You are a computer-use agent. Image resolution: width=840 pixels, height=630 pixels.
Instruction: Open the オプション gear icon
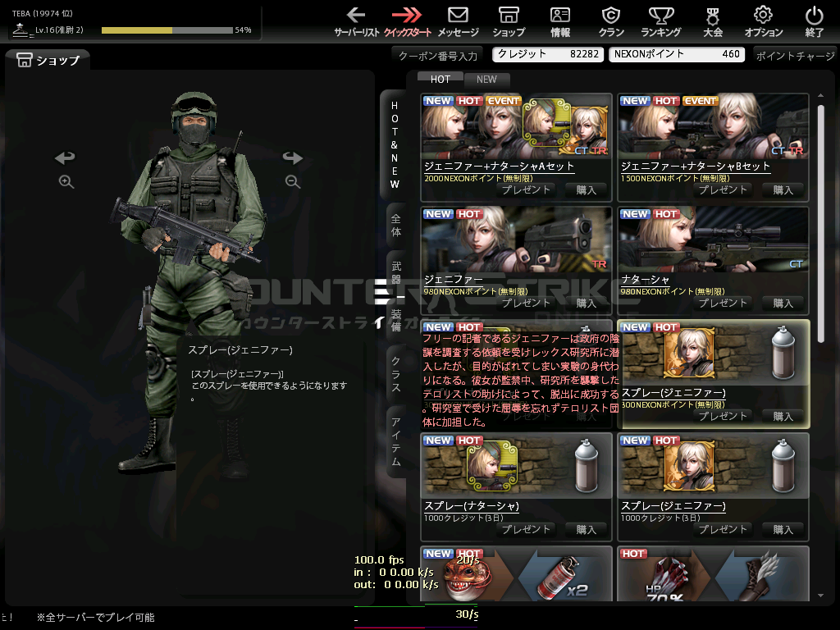point(764,21)
